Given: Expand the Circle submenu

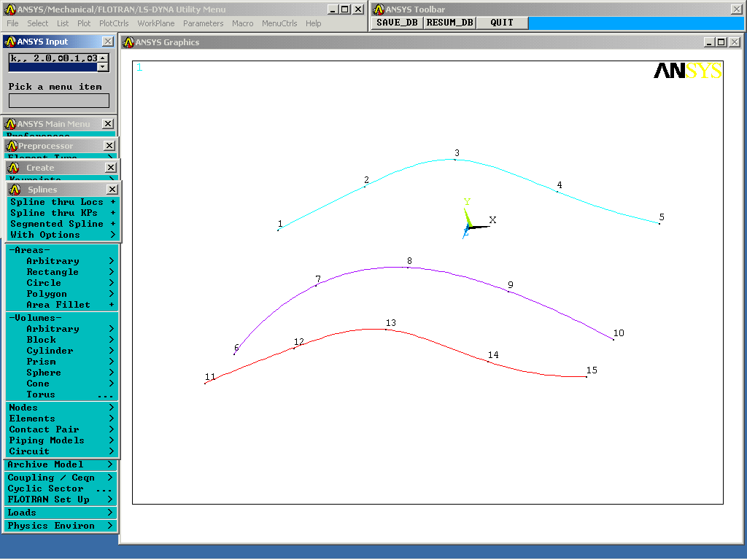Looking at the screenshot, I should tap(62, 283).
